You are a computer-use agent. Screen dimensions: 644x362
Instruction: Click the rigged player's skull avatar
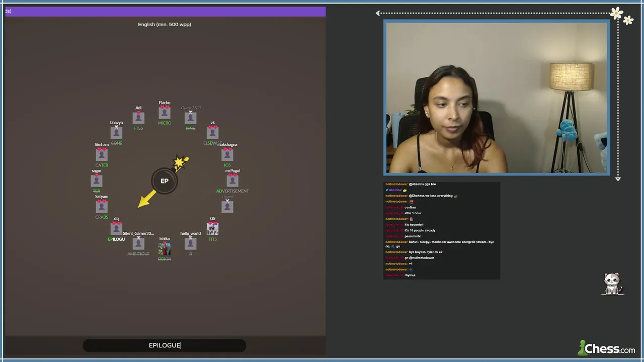pyautogui.click(x=227, y=206)
